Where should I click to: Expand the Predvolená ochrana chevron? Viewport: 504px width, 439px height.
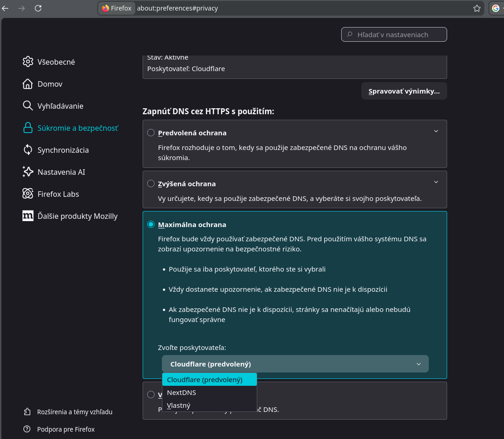pyautogui.click(x=436, y=131)
